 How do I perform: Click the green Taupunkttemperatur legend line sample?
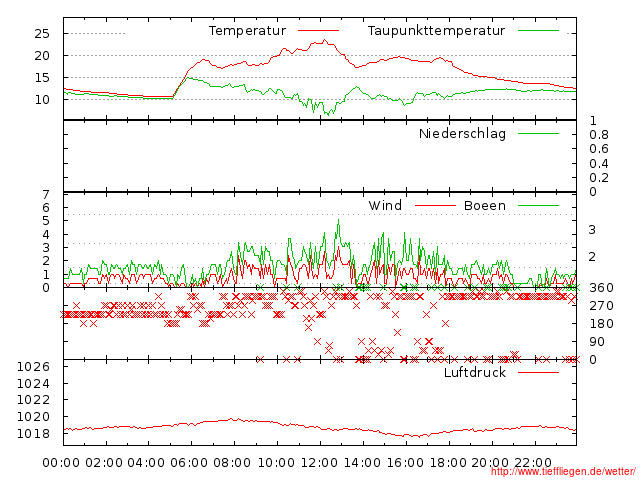(538, 31)
